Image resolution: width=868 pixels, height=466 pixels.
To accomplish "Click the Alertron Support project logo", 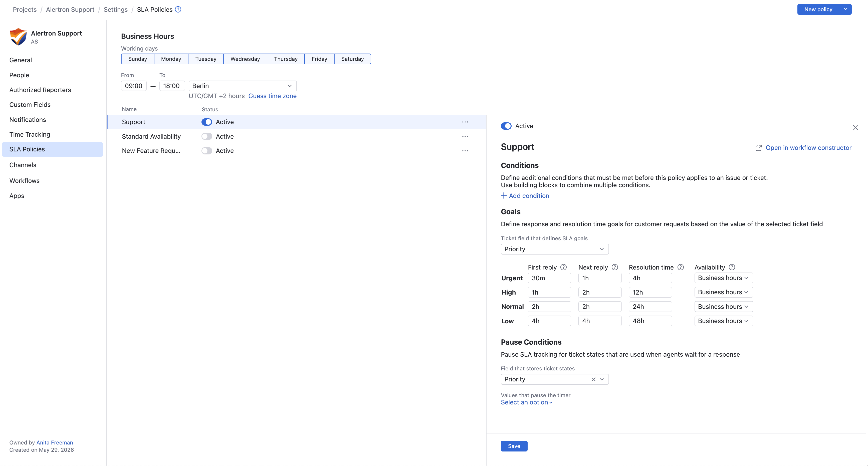I will (18, 37).
